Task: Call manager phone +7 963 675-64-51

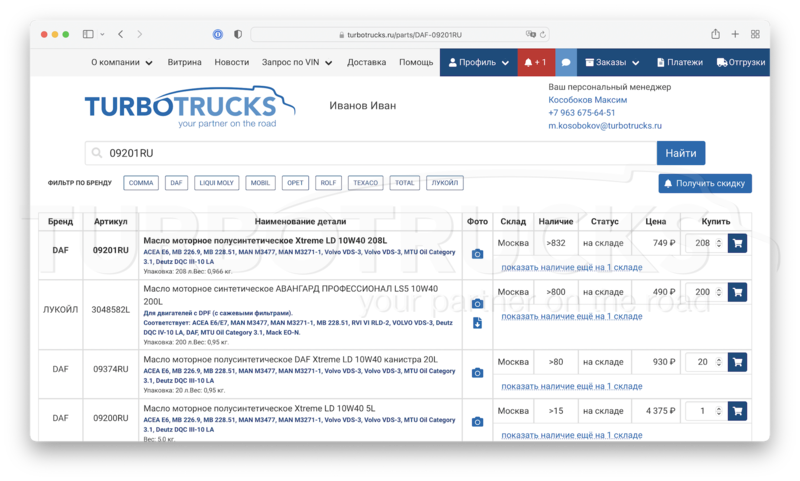Action: click(x=581, y=113)
